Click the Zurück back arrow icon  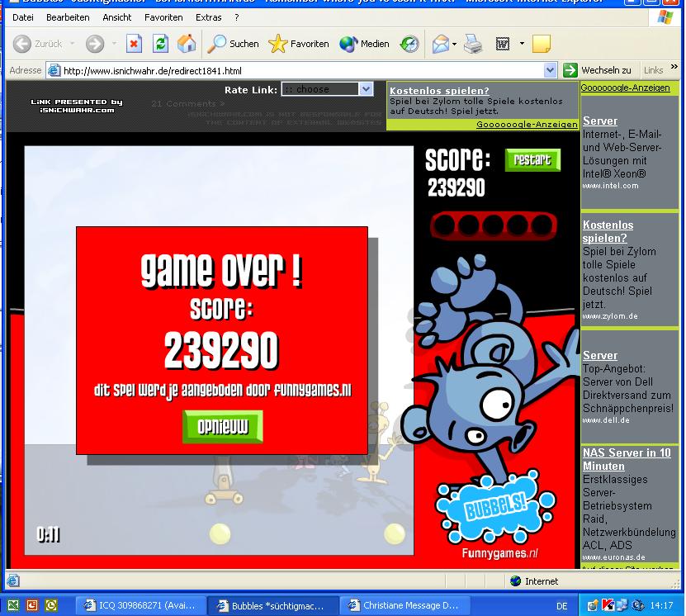coord(21,44)
